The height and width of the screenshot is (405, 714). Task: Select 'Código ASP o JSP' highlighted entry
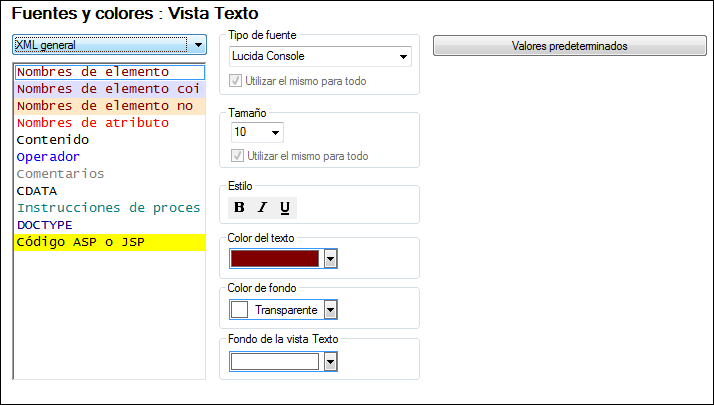pos(81,242)
